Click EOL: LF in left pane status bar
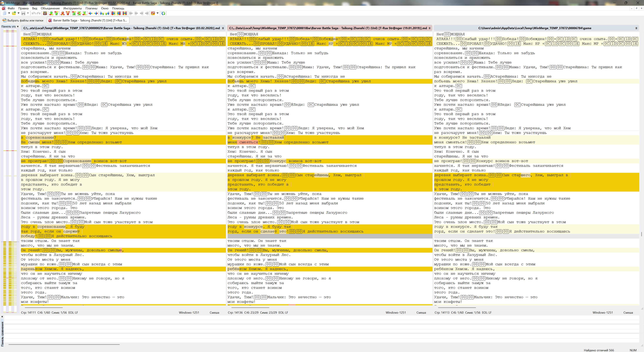644x352 pixels. (x=73, y=313)
